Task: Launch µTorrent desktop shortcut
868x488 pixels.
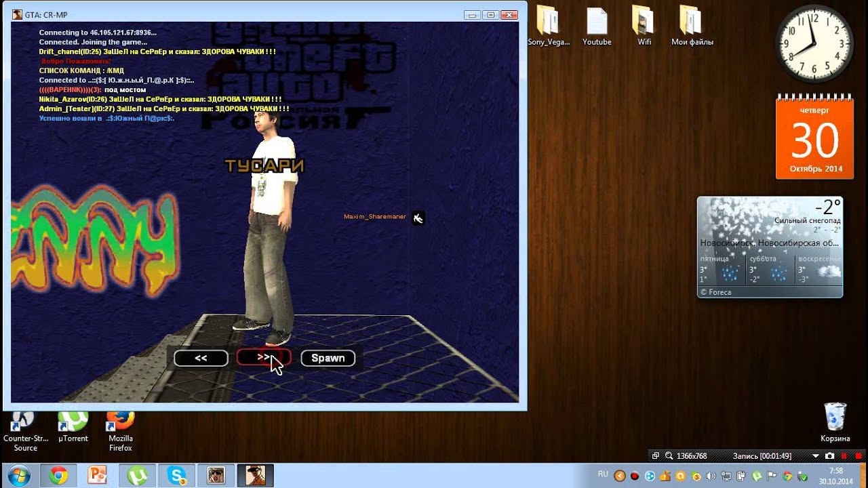Action: pos(73,428)
